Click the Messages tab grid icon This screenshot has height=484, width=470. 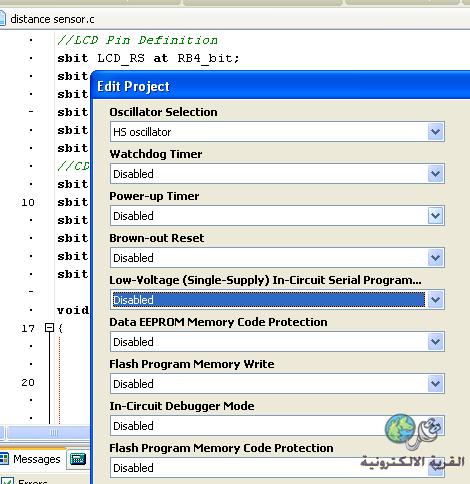click(x=4, y=459)
